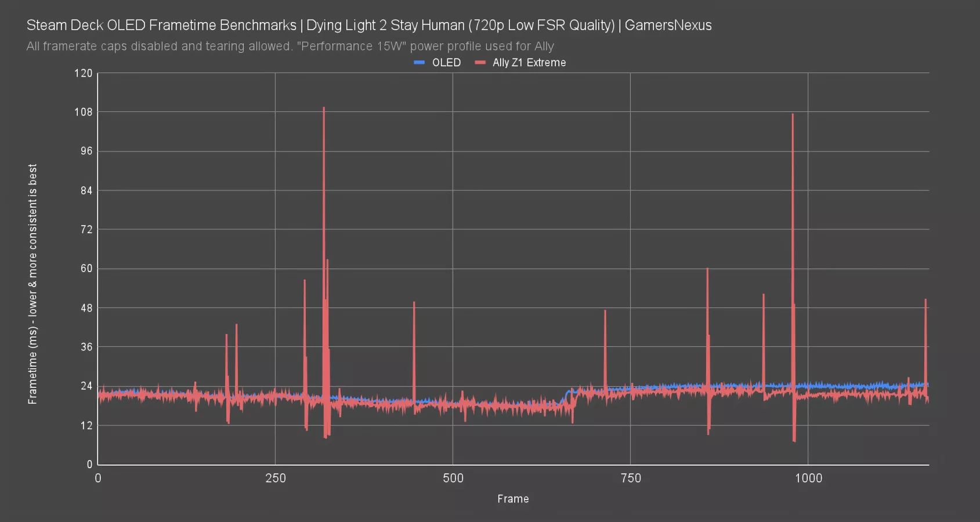Screen dimensions: 980x522
Task: Click the 24 tick label on y-axis
Action: [86, 386]
